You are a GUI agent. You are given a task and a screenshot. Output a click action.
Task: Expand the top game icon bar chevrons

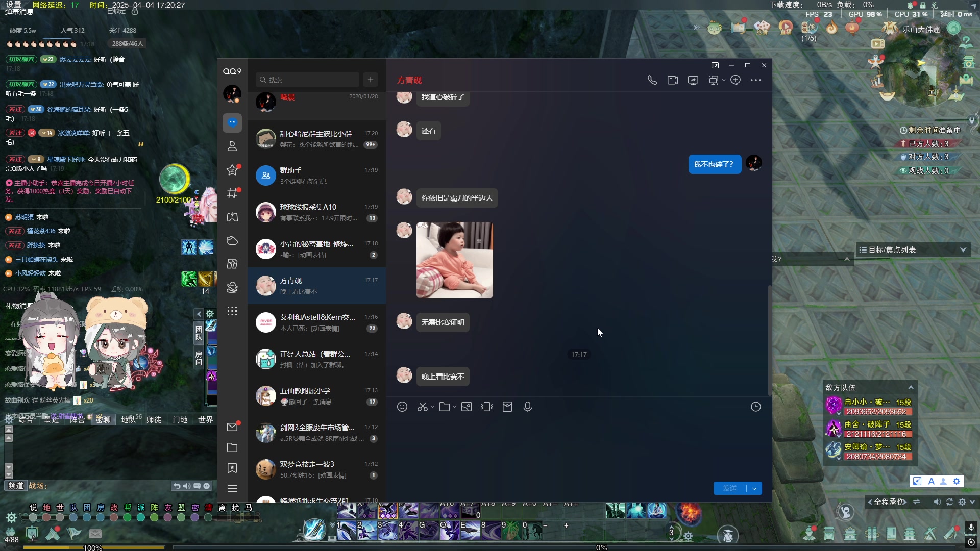click(696, 28)
